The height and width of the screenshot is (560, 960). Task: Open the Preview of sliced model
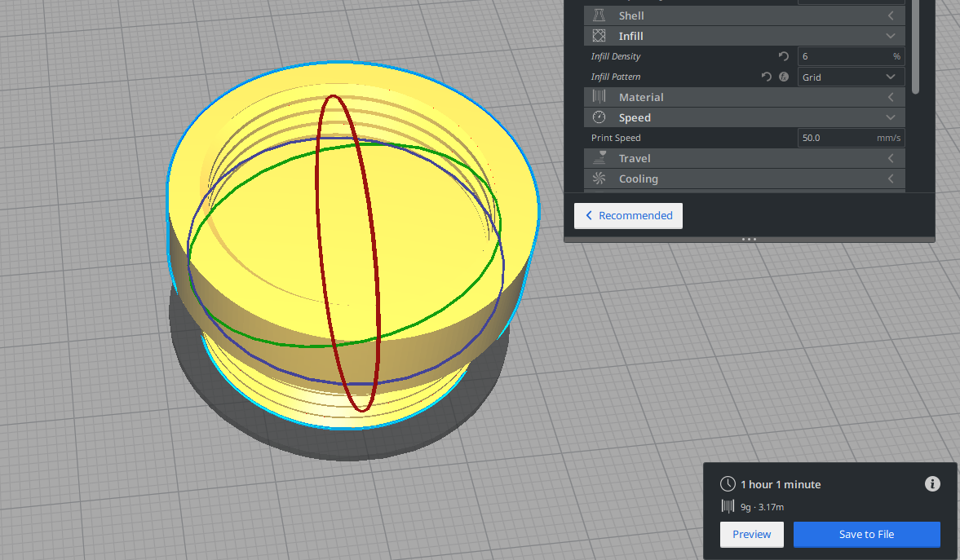(x=752, y=534)
